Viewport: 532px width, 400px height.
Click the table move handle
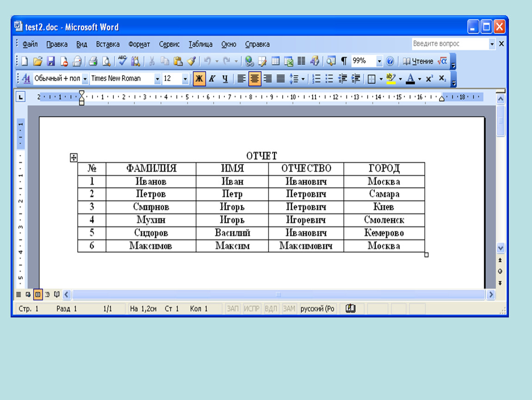[x=74, y=157]
